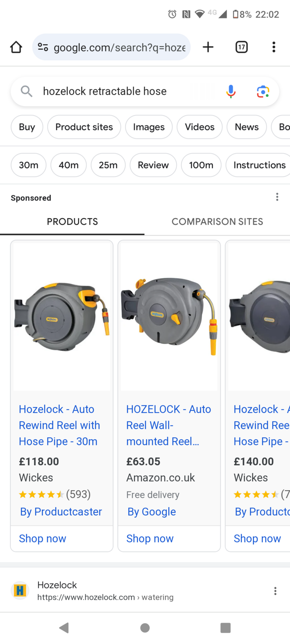Toggle the Review filter chip

pos(153,165)
